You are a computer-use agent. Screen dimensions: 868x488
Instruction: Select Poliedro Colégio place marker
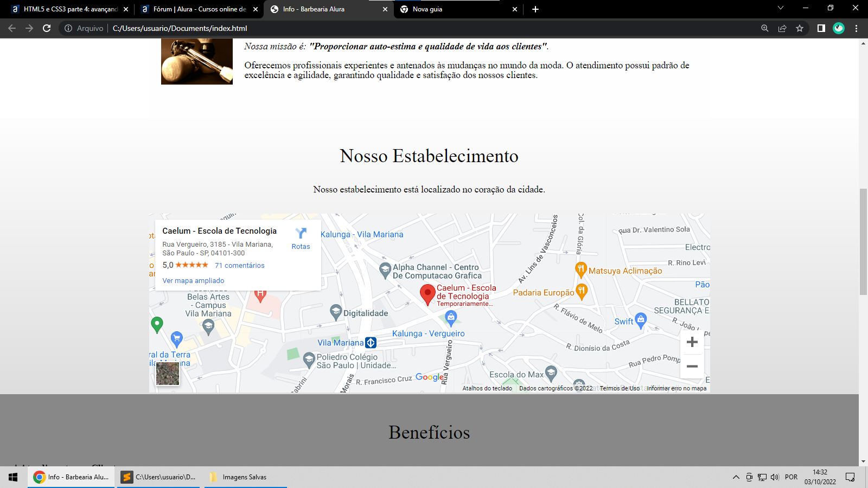coord(309,359)
